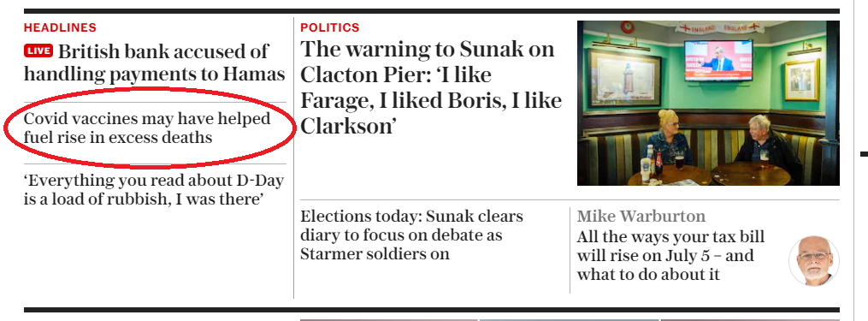868x321 pixels.
Task: Read the D-Day 'load of rubbish' article
Action: (154, 189)
